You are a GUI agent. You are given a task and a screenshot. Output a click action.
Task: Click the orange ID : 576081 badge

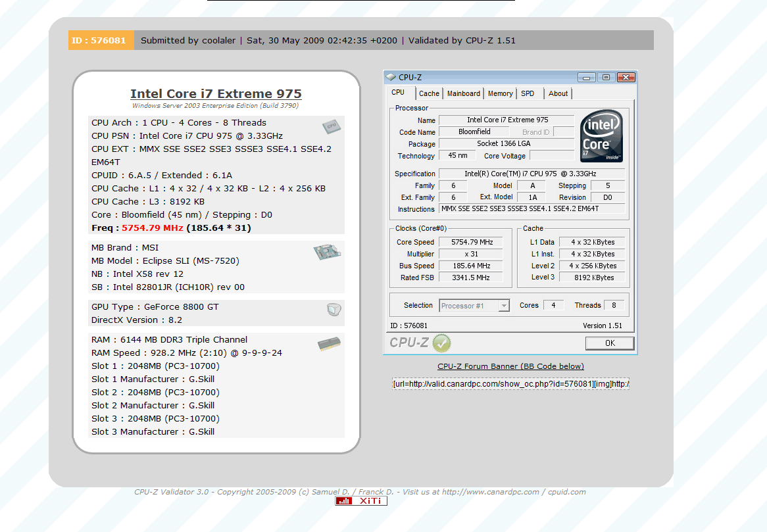tap(101, 40)
